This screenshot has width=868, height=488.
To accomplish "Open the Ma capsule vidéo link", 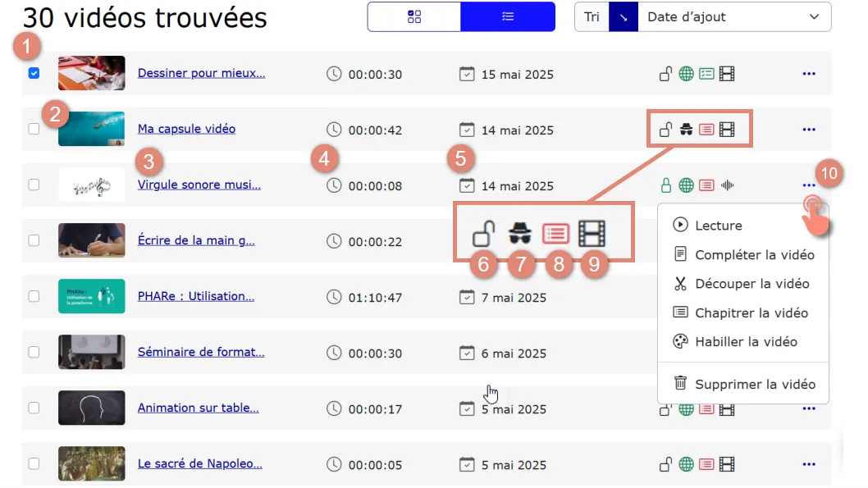I will pos(186,129).
